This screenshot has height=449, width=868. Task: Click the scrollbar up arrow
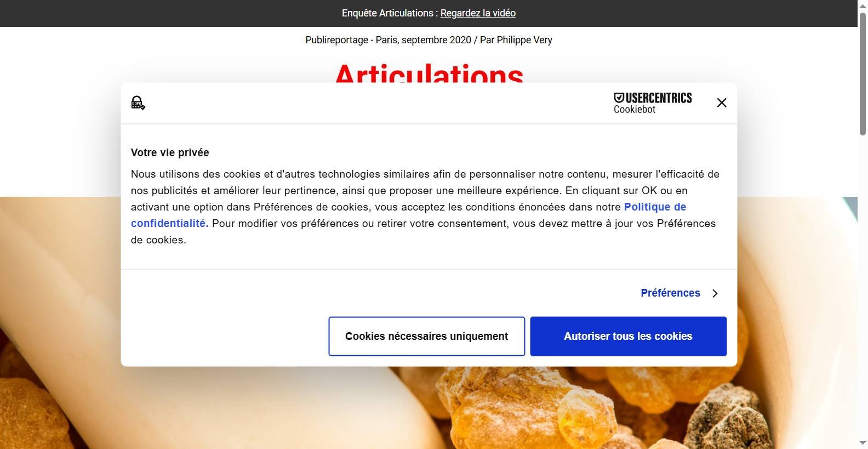863,4
